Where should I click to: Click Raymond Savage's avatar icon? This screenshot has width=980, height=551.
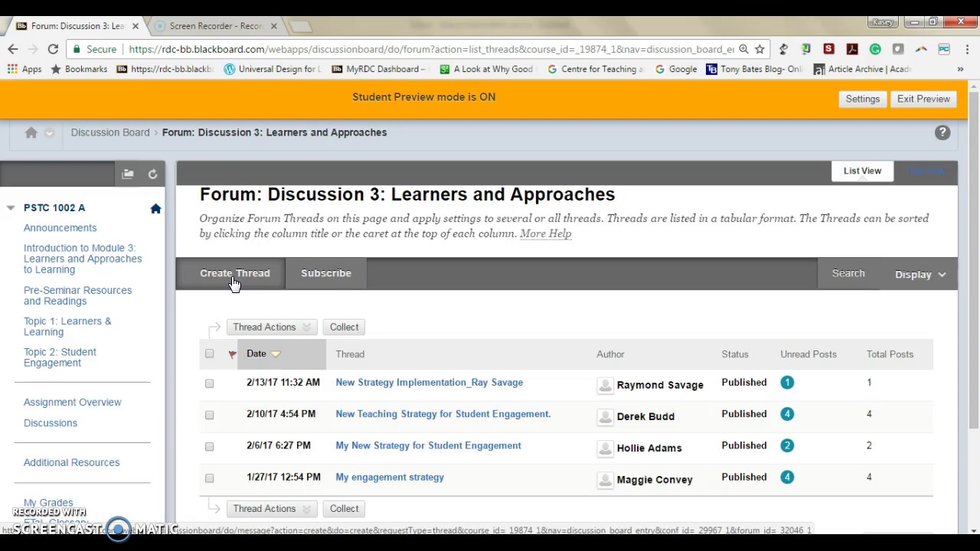tap(606, 385)
